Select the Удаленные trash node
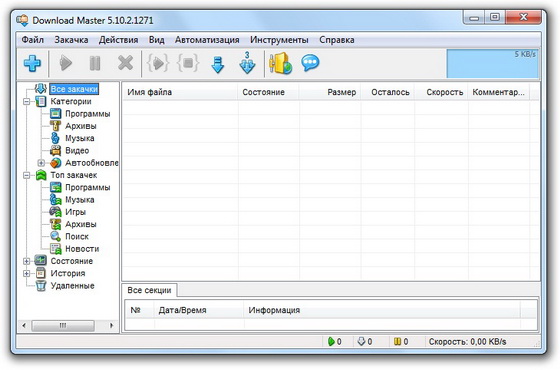 point(72,286)
